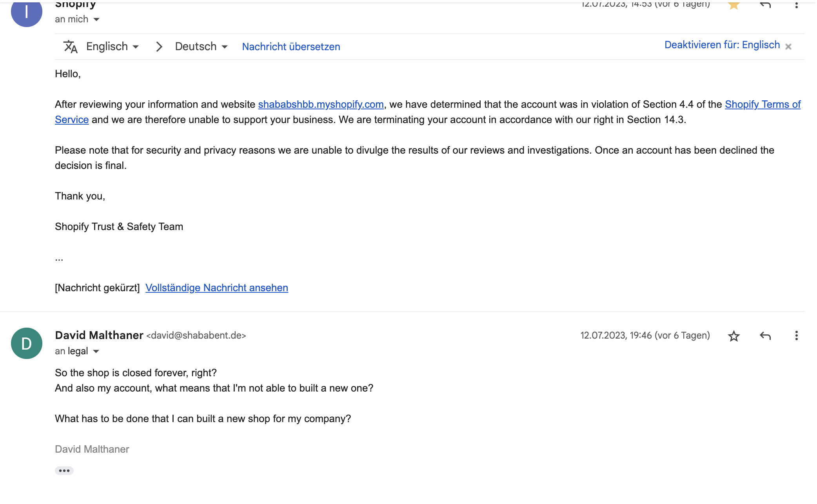Image resolution: width=817 pixels, height=504 pixels.
Task: Reply to the Shopify message
Action: (x=765, y=5)
